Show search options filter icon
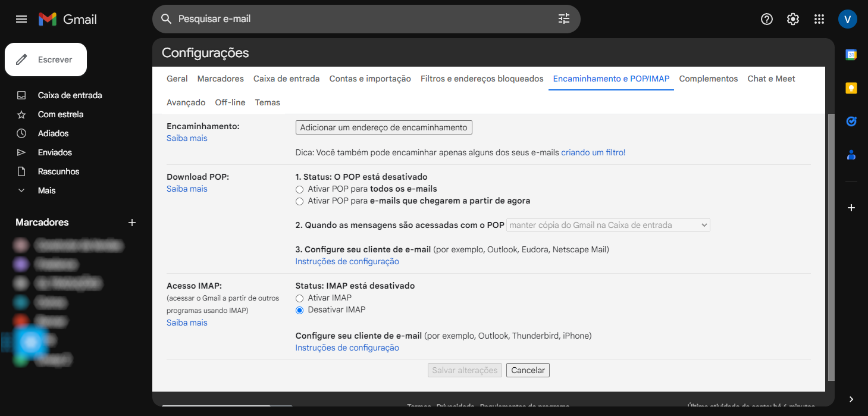The height and width of the screenshot is (416, 868). [564, 19]
